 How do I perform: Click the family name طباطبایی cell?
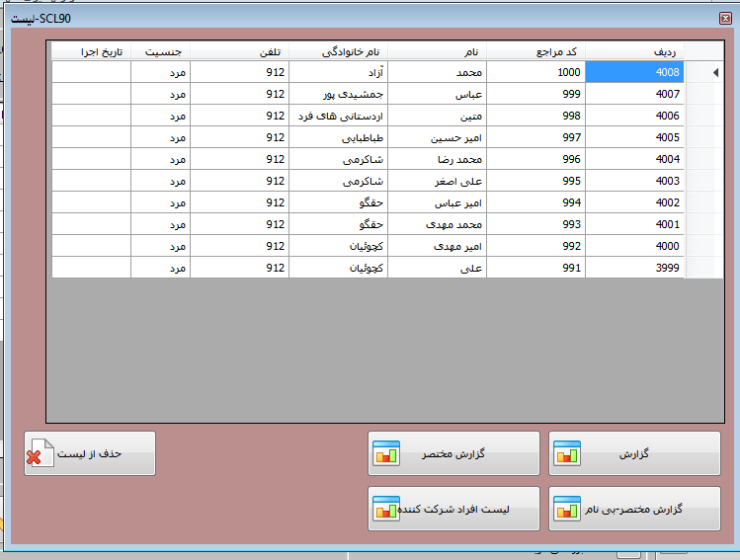pos(338,137)
